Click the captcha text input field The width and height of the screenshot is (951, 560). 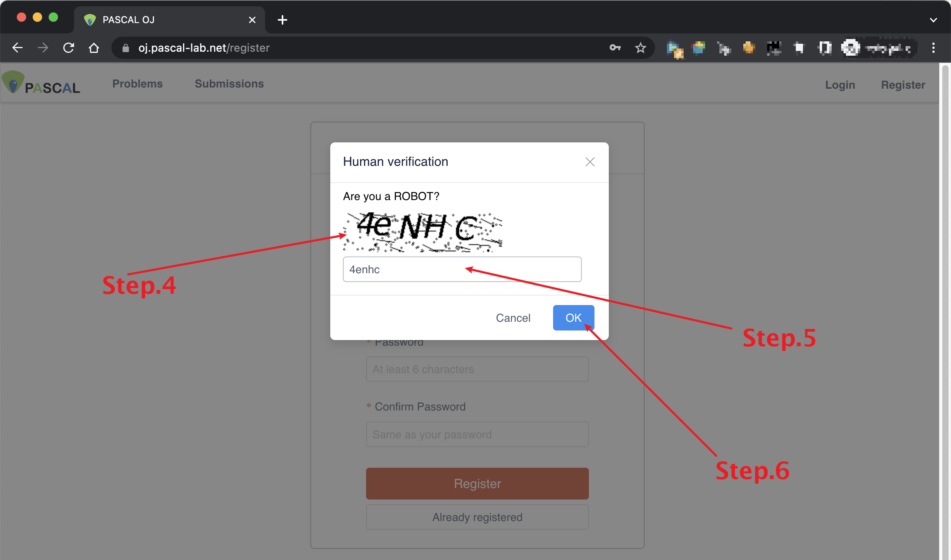click(464, 269)
